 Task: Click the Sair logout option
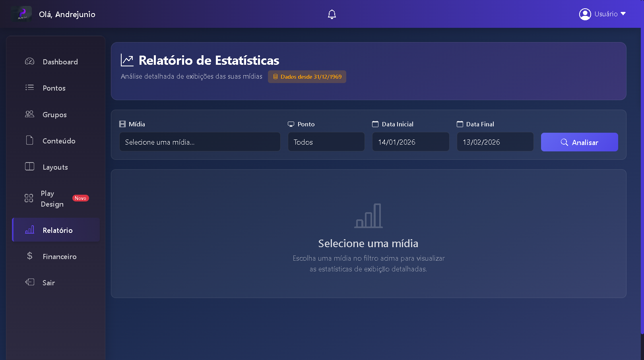(x=48, y=283)
